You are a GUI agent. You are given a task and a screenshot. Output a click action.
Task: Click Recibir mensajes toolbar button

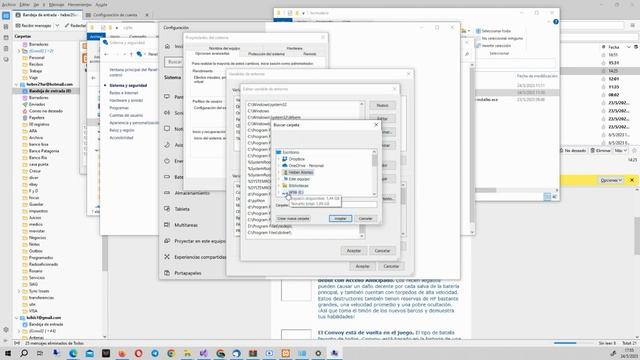click(33, 25)
